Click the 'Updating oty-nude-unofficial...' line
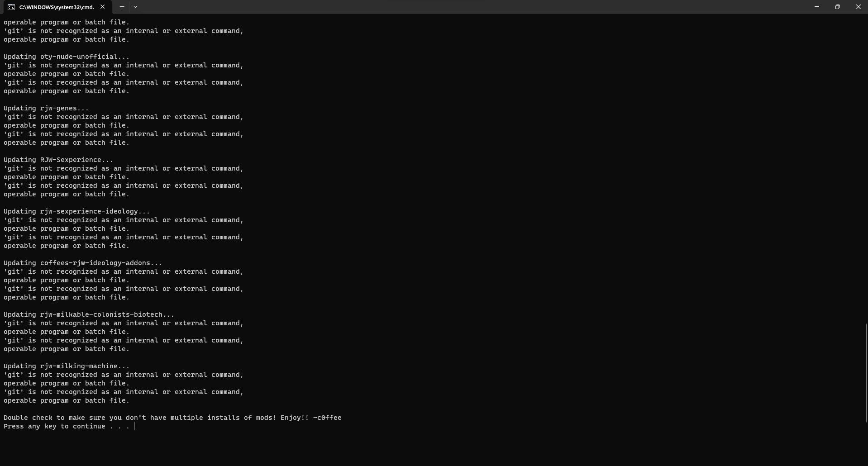The height and width of the screenshot is (466, 868). pyautogui.click(x=67, y=57)
